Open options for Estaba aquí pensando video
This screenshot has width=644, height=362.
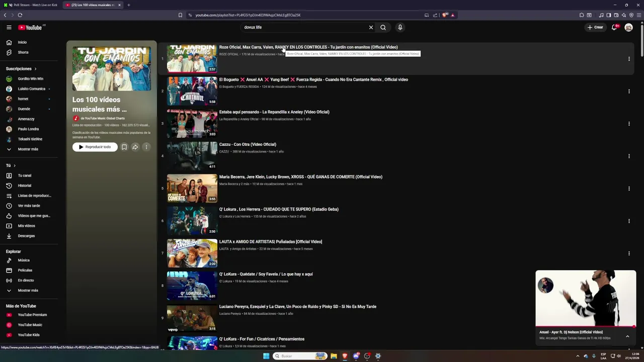click(x=629, y=124)
